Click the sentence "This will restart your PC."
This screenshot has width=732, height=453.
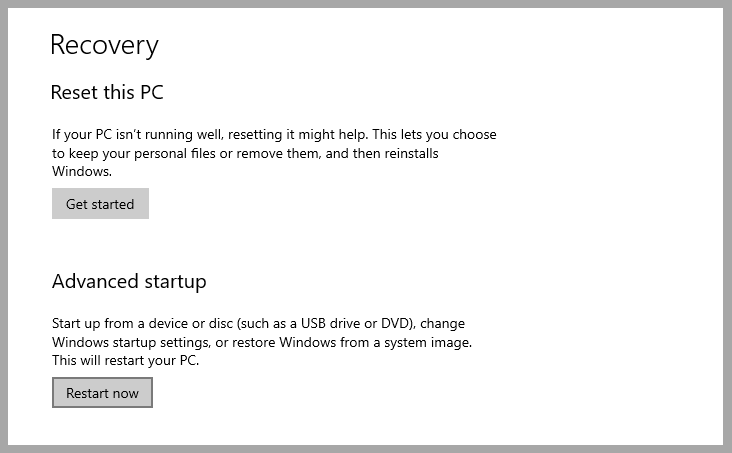[126, 360]
